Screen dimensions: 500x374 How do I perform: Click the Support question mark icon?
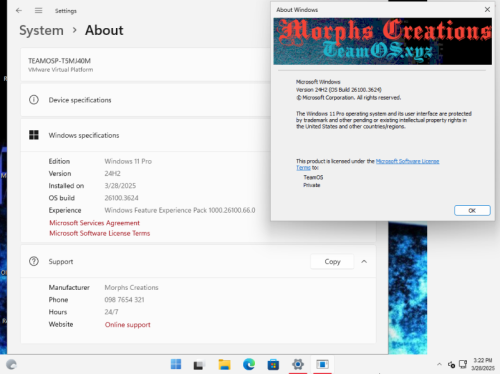point(34,261)
